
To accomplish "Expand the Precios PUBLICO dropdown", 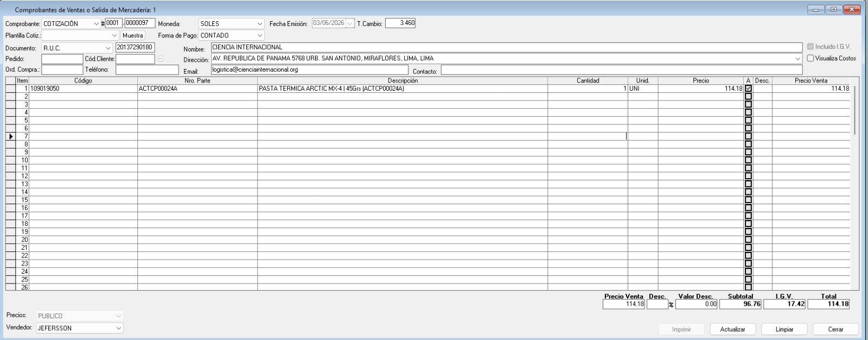I will coord(119,316).
